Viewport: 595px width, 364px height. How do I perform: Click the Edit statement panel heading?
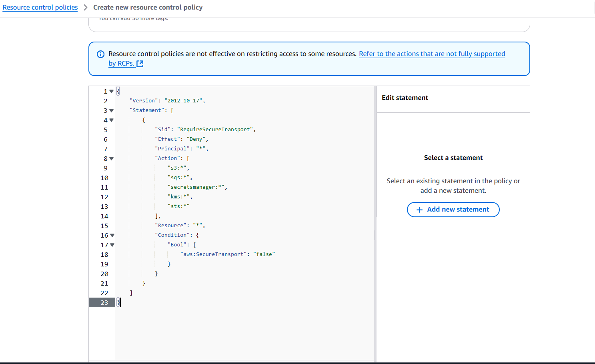pyautogui.click(x=405, y=98)
